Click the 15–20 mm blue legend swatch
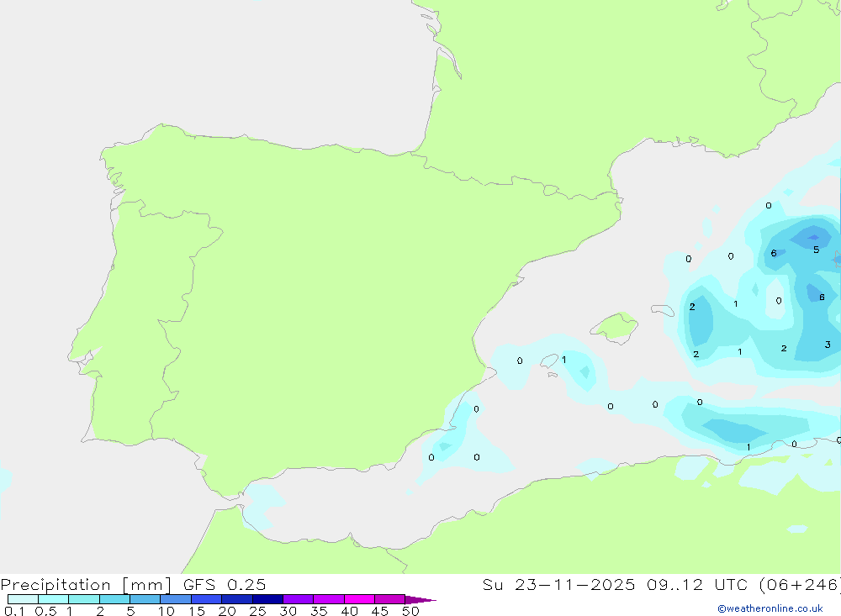841x616 pixels. tap(207, 599)
